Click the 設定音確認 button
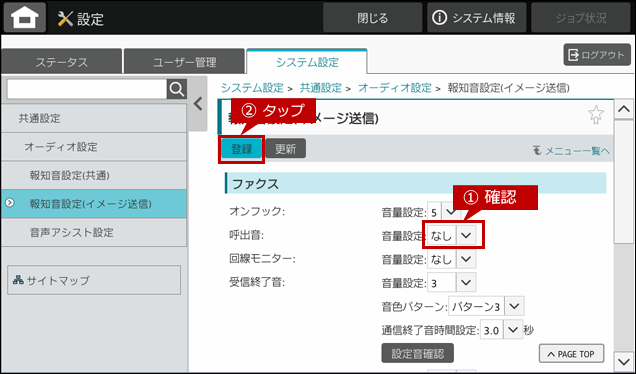Image resolution: width=636 pixels, height=374 pixels. pyautogui.click(x=417, y=353)
